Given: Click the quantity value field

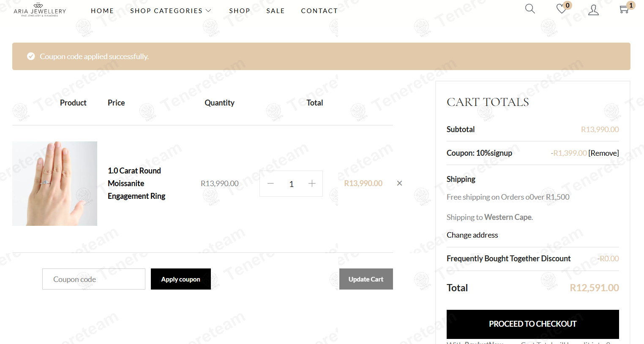Looking at the screenshot, I should 291,184.
